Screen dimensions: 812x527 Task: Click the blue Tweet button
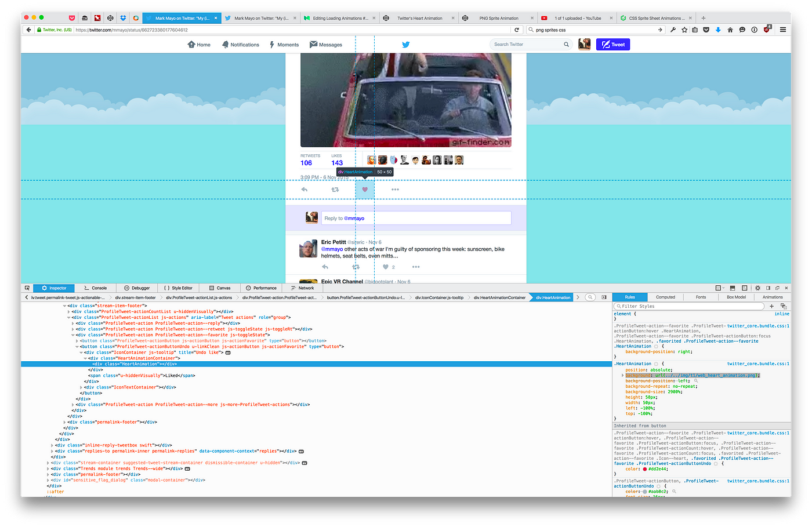613,45
